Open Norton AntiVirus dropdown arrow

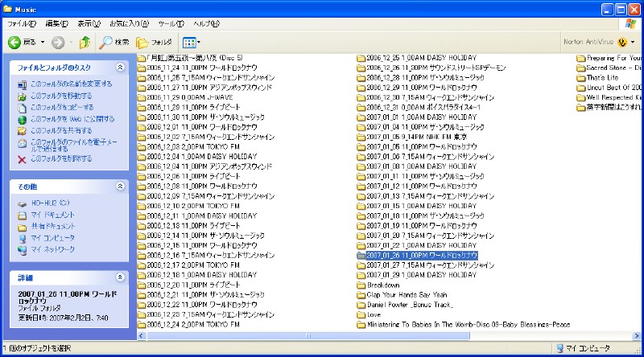[634, 42]
